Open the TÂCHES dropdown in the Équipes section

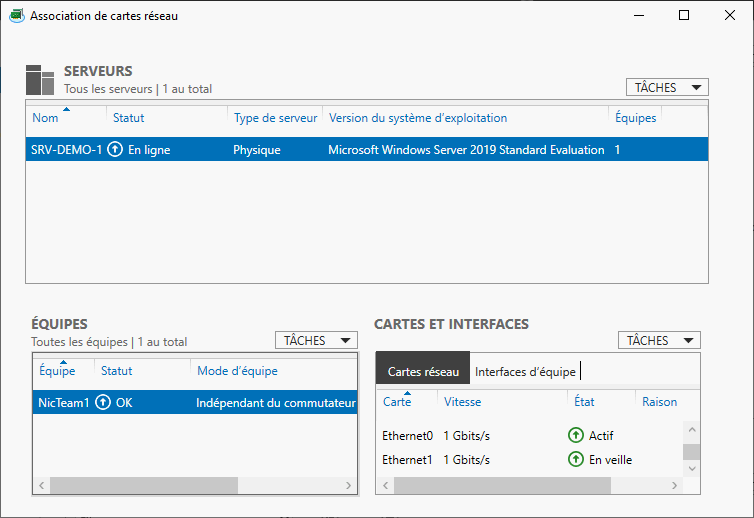coord(315,341)
